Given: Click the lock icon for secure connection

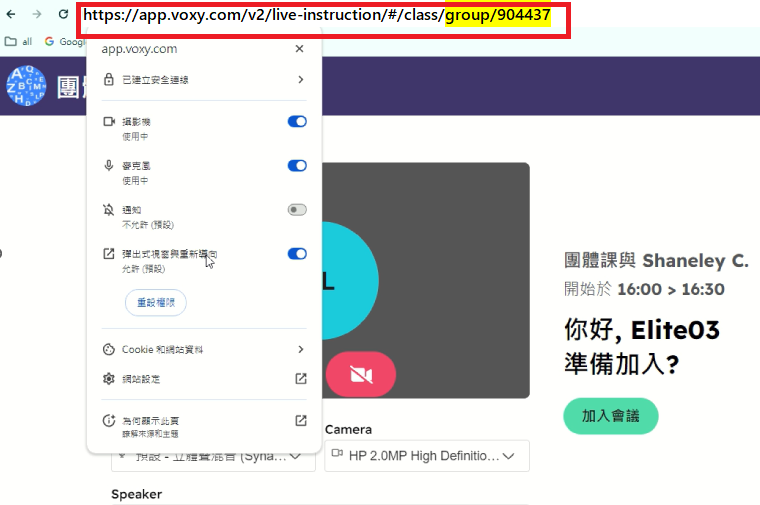Looking at the screenshot, I should tap(109, 79).
